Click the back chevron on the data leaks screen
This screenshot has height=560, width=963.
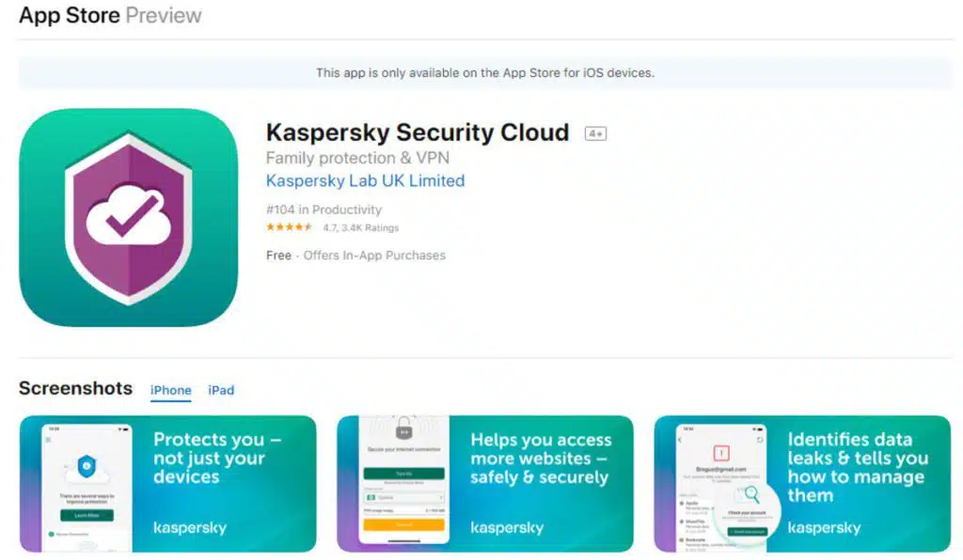[679, 439]
